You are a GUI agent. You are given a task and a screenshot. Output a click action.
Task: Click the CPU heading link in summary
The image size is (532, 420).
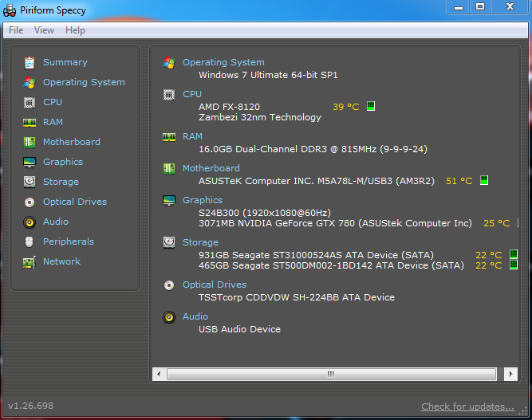(192, 94)
